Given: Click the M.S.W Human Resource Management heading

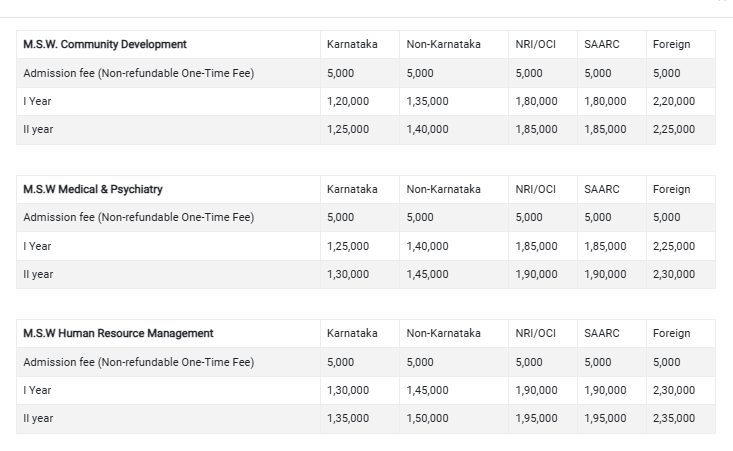Looking at the screenshot, I should (118, 333).
